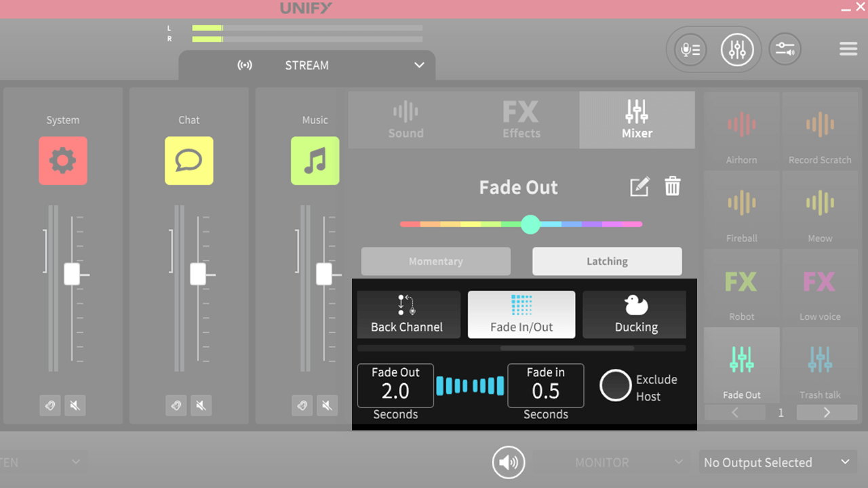Image resolution: width=868 pixels, height=488 pixels.
Task: Open the microphone settings icon top right
Action: tap(689, 49)
